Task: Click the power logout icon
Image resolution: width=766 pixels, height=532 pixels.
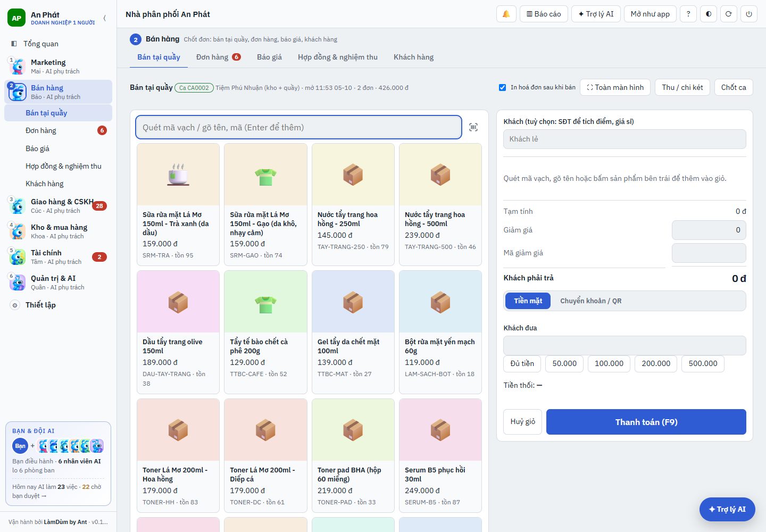Action: (x=749, y=14)
